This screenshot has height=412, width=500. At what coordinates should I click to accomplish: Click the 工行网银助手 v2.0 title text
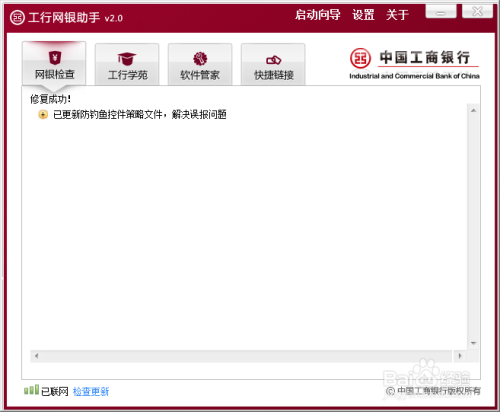pos(75,17)
